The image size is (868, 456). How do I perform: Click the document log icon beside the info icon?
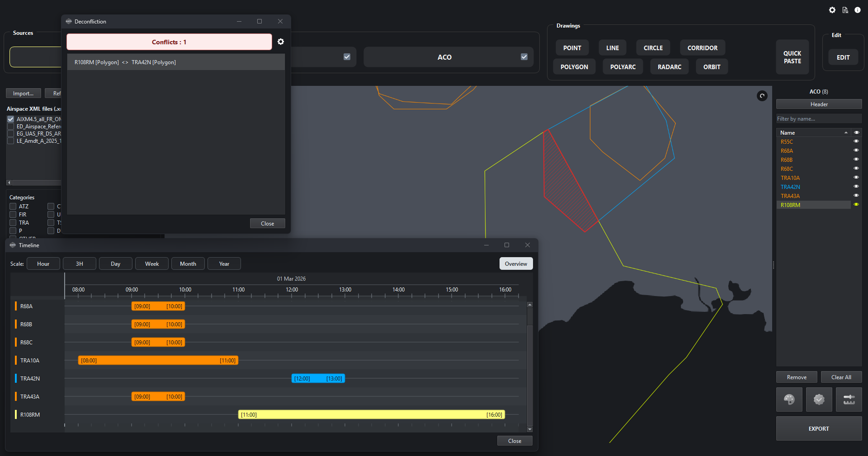pyautogui.click(x=845, y=10)
